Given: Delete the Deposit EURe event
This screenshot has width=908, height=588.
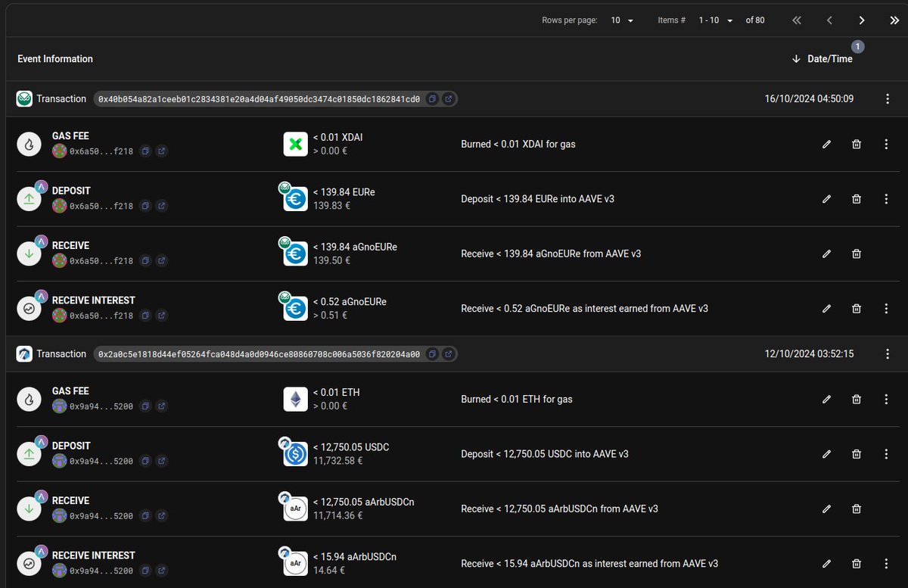Looking at the screenshot, I should [x=857, y=199].
